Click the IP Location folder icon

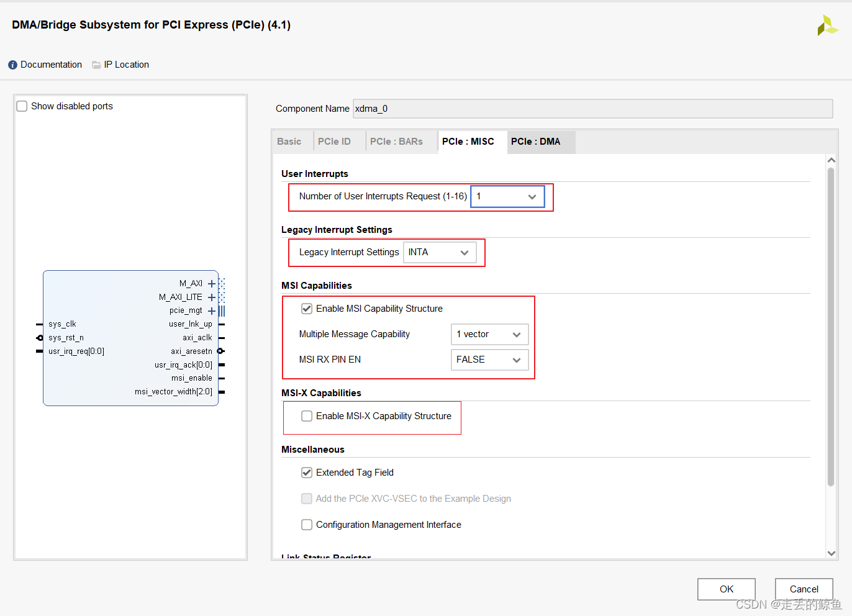click(x=96, y=65)
